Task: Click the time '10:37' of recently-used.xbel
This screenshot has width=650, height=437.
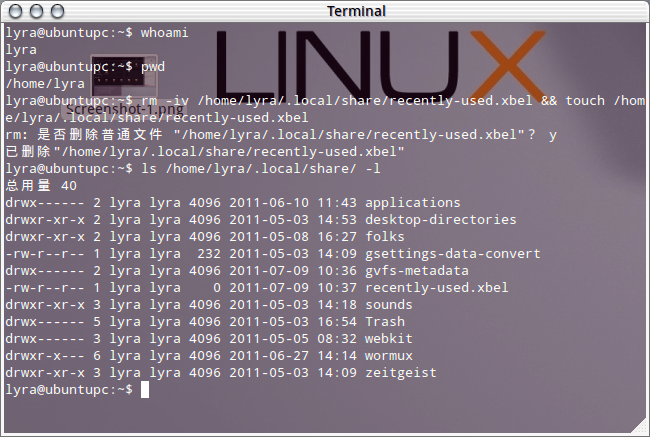Action: [x=337, y=288]
